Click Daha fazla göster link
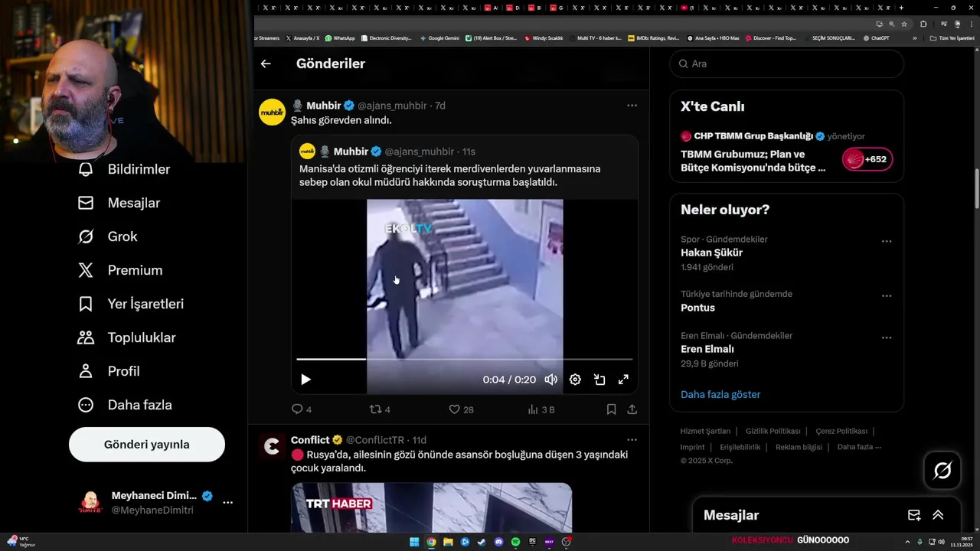This screenshot has width=980, height=551. (720, 395)
